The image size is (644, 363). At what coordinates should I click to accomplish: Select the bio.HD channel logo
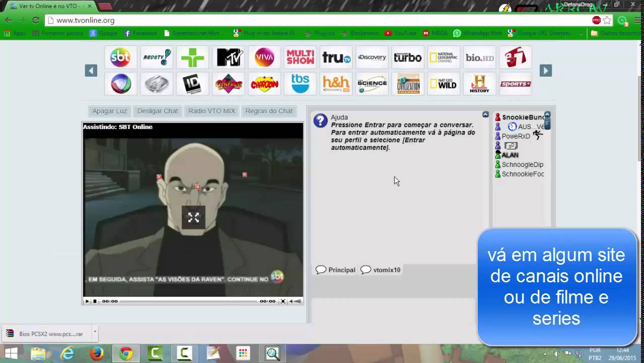point(480,57)
